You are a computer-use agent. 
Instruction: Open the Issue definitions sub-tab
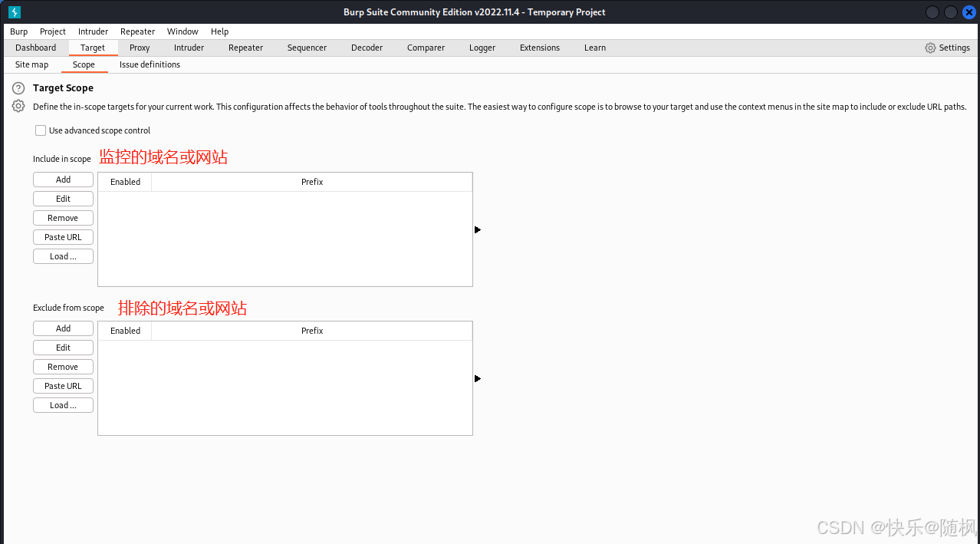click(150, 64)
